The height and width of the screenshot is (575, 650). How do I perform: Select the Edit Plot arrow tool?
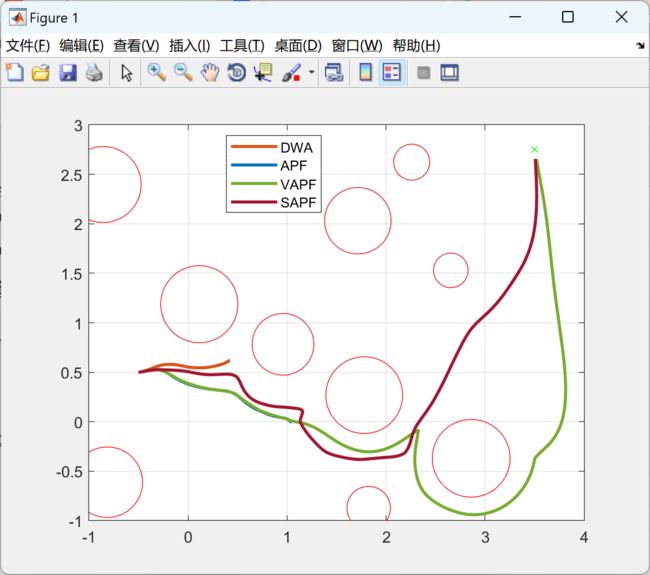[x=127, y=73]
